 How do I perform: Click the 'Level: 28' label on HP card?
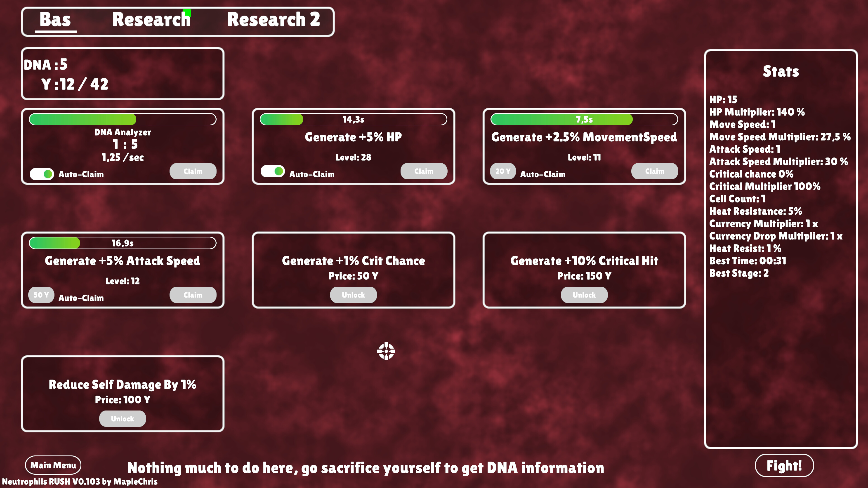tap(354, 157)
